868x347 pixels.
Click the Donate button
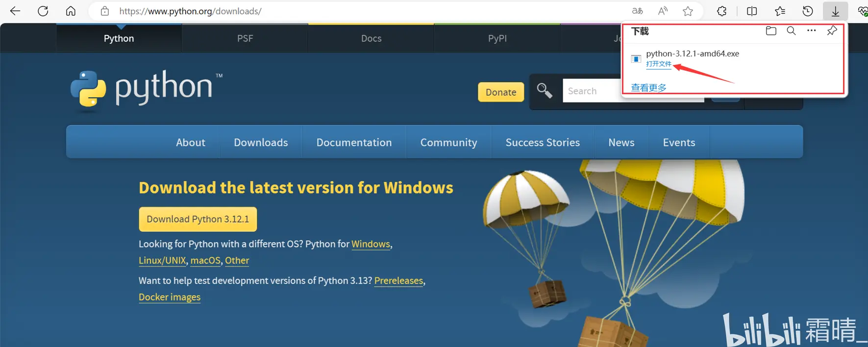tap(501, 92)
